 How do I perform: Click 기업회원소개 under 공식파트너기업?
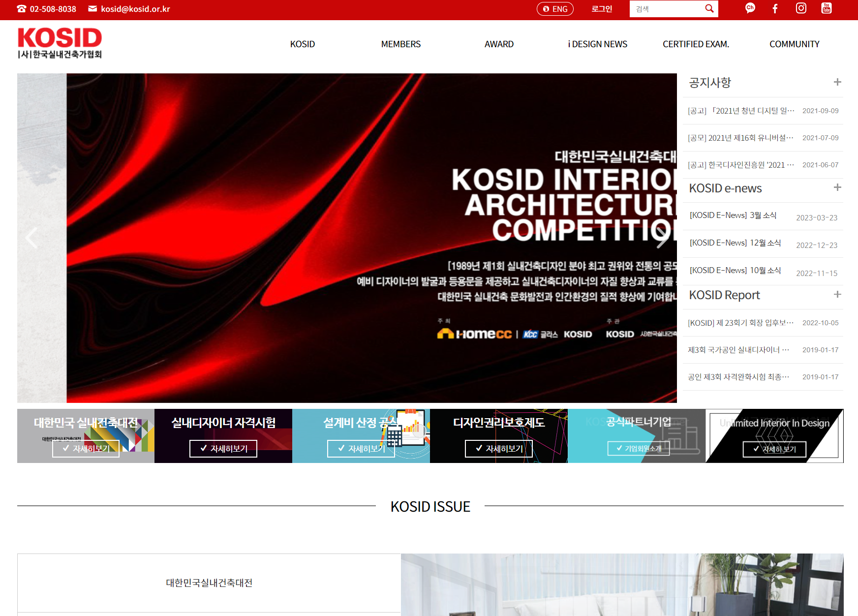(x=639, y=448)
